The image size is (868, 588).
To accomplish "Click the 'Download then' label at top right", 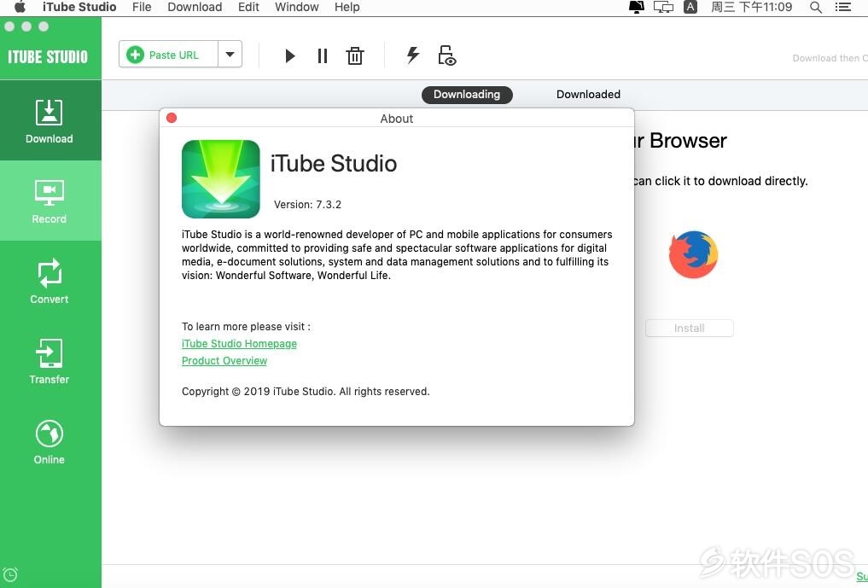I will [x=830, y=58].
